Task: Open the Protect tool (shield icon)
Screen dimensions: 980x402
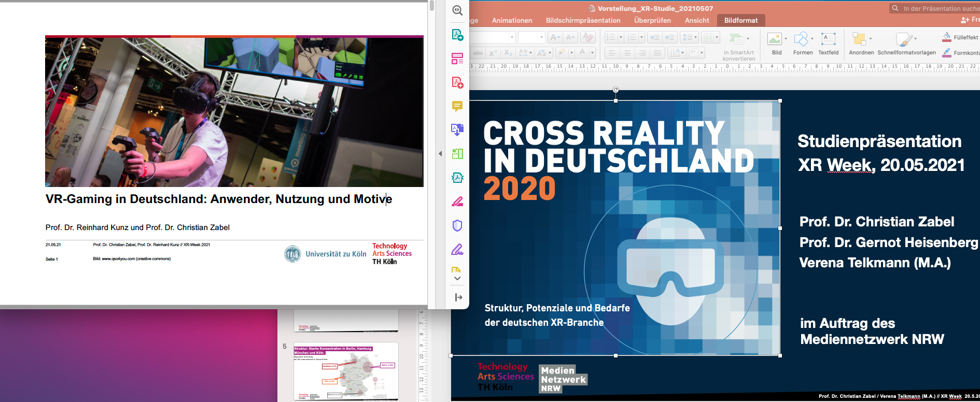Action: tap(457, 225)
